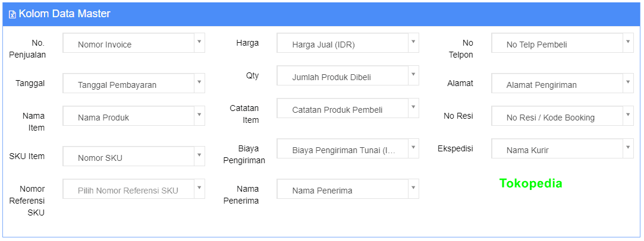The height and width of the screenshot is (241, 644).
Task: Open the Nama Produk dropdown arrow
Action: [199, 115]
